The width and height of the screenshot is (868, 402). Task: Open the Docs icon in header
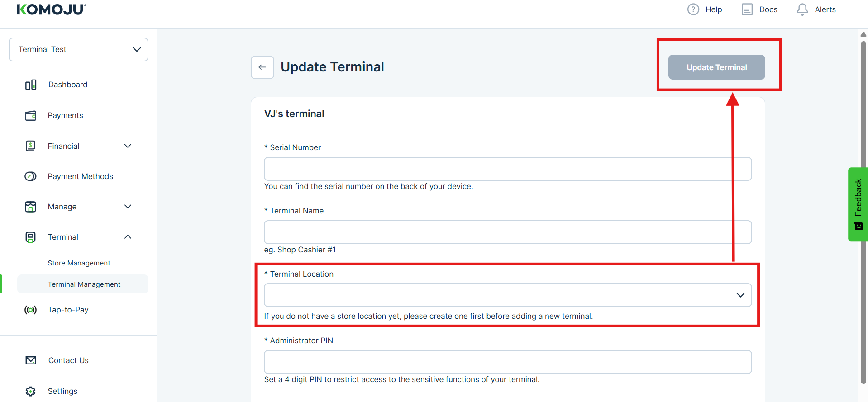point(747,9)
